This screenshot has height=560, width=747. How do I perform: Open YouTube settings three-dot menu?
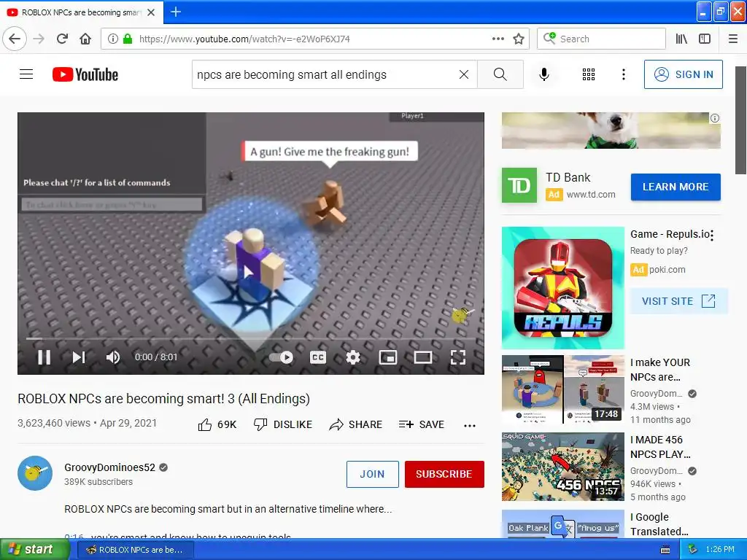click(x=623, y=74)
